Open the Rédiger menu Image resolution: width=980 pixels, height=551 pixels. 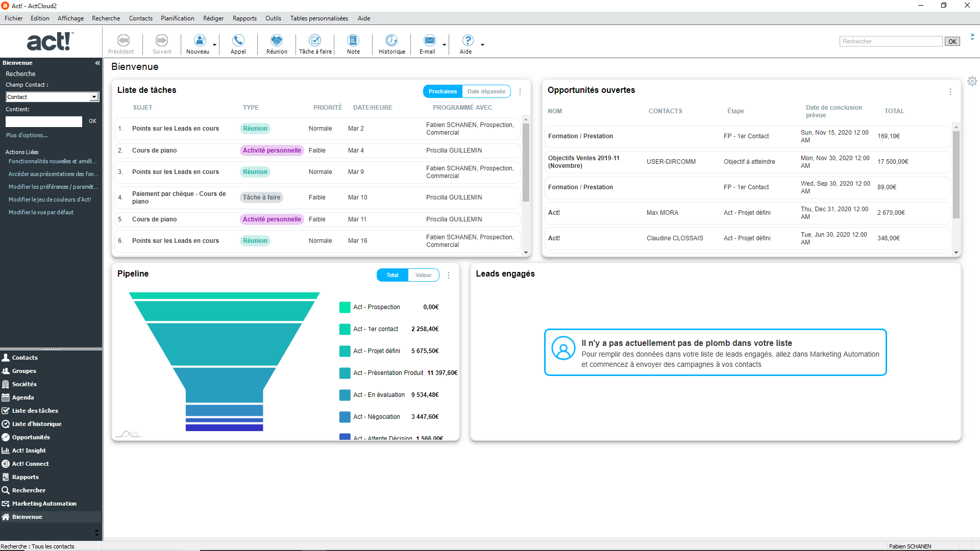[213, 18]
